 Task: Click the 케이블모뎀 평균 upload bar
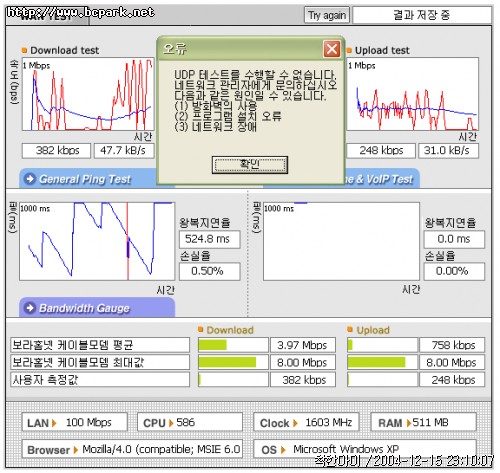tap(382, 345)
